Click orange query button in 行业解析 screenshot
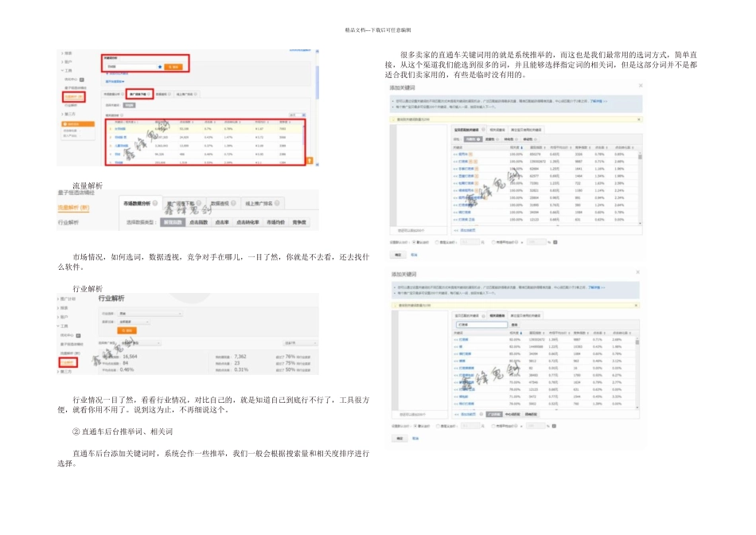 127,330
